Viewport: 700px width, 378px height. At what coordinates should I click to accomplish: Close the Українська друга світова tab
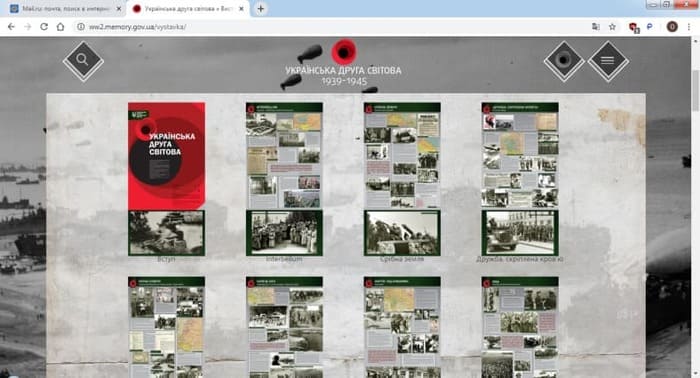click(x=242, y=8)
